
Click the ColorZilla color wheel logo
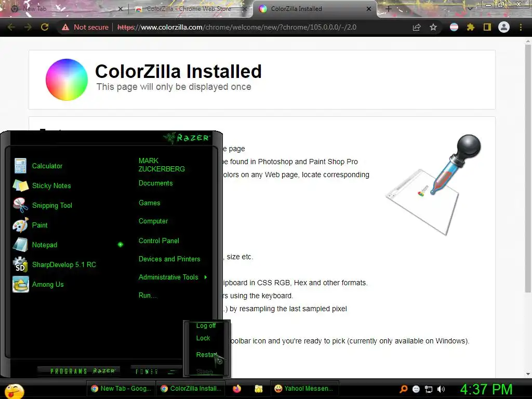pos(67,79)
